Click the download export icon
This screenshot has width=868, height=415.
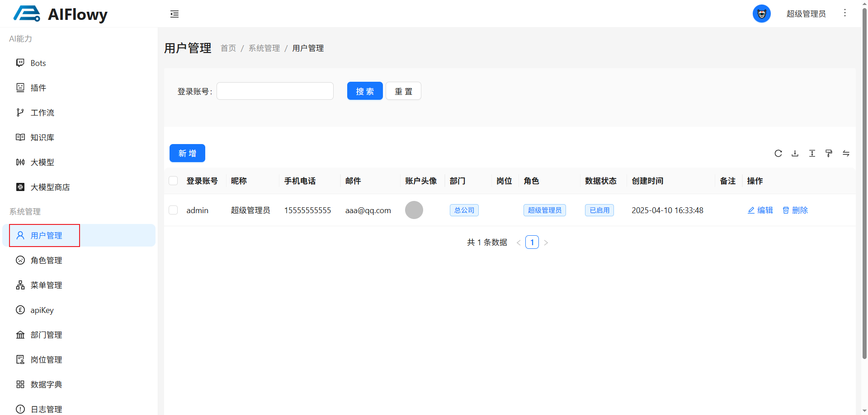point(795,154)
